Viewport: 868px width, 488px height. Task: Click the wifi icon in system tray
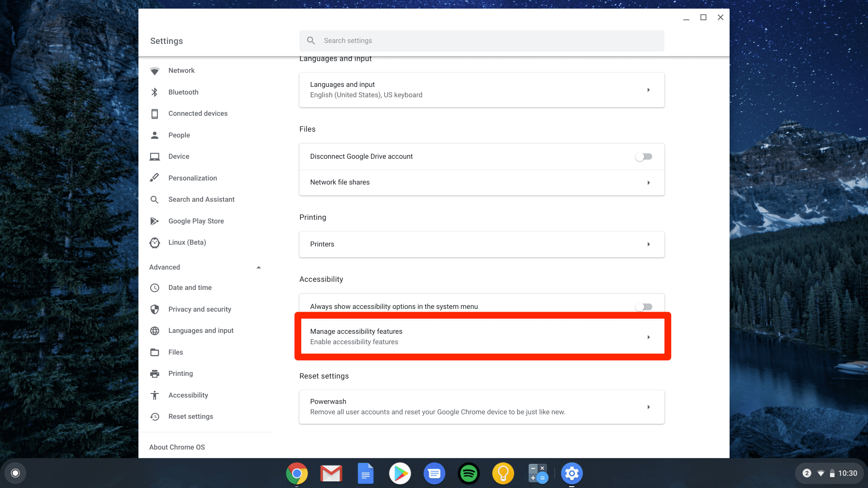tap(821, 474)
